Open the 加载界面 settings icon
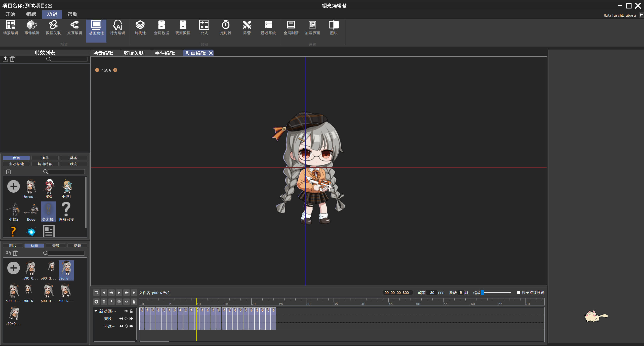The width and height of the screenshot is (644, 346). [x=312, y=28]
